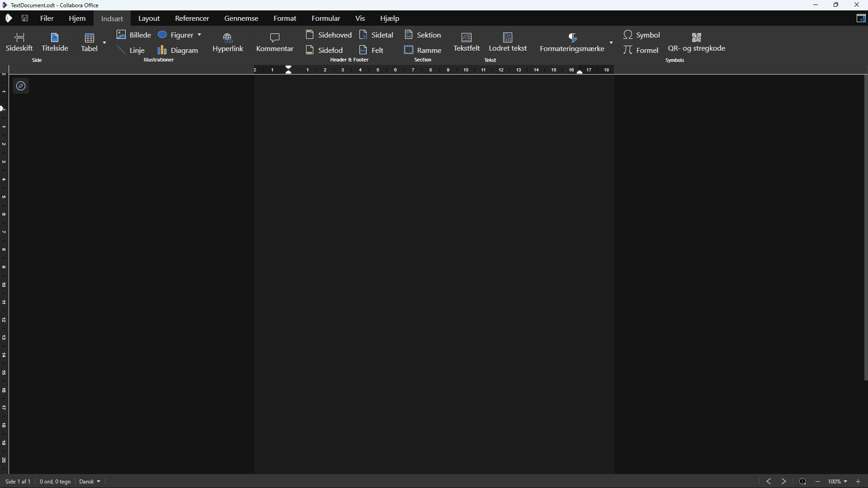The height and width of the screenshot is (488, 868).
Task: Open the Figurer shapes dropdown
Action: (200, 35)
